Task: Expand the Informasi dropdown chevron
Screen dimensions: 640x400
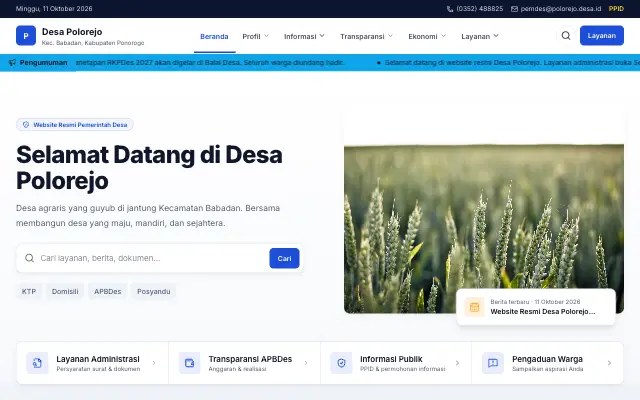Action: tap(322, 36)
